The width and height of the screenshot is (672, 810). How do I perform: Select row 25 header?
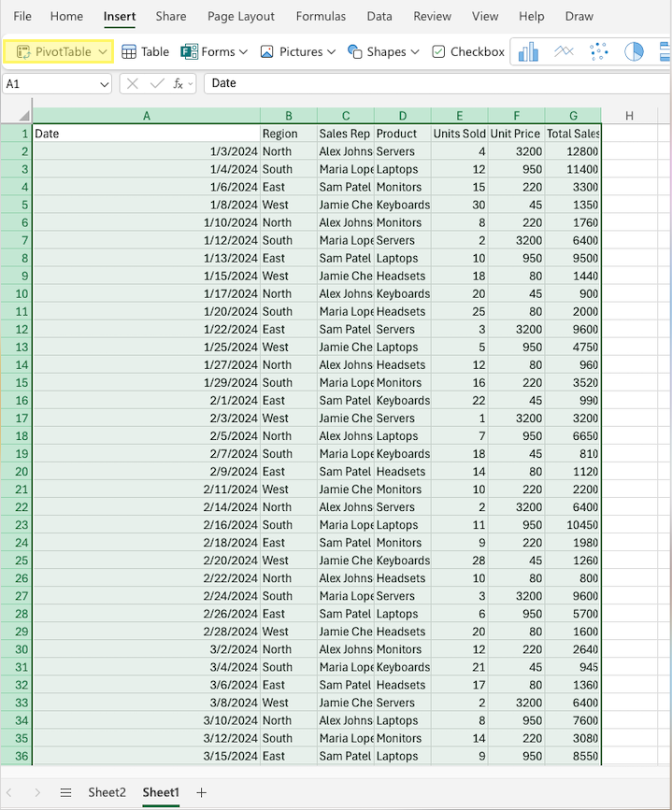tap(16, 561)
